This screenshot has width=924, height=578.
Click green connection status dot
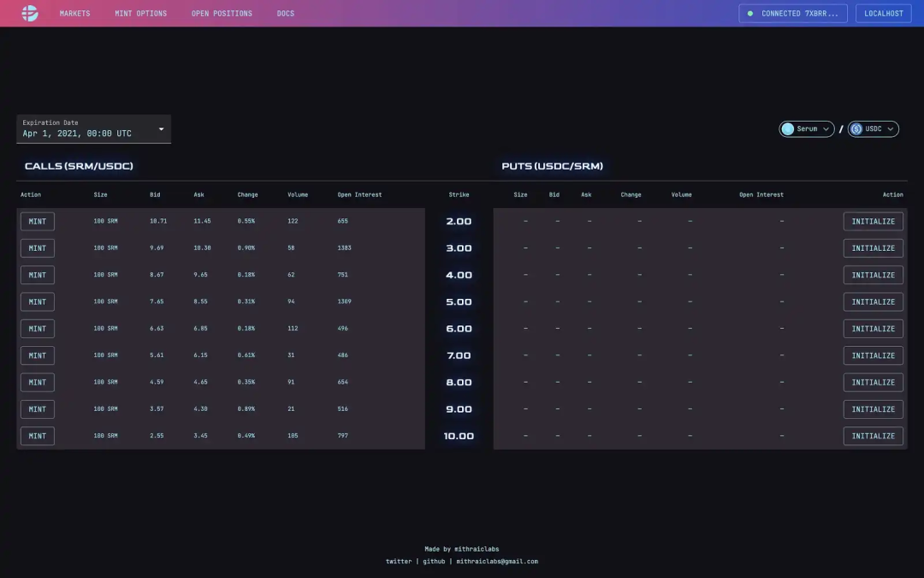pyautogui.click(x=750, y=13)
